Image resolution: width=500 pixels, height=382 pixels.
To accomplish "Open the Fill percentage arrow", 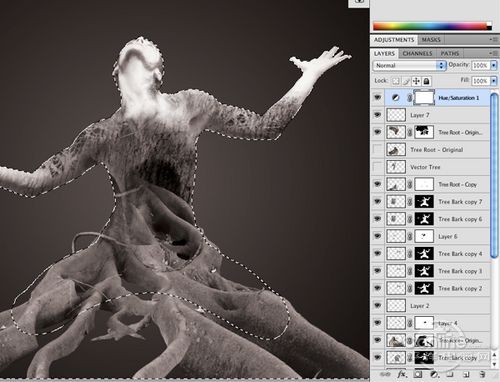I will click(x=494, y=81).
